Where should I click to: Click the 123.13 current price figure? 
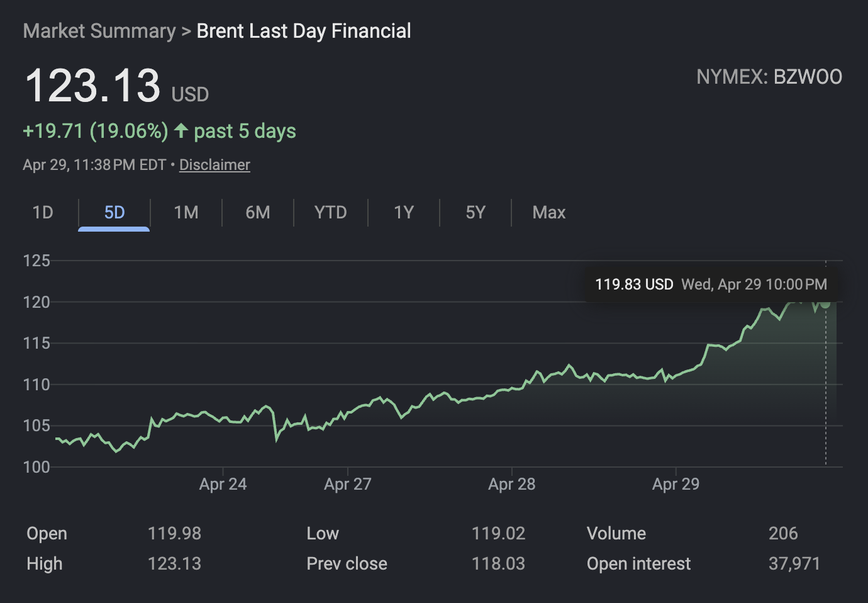click(93, 86)
